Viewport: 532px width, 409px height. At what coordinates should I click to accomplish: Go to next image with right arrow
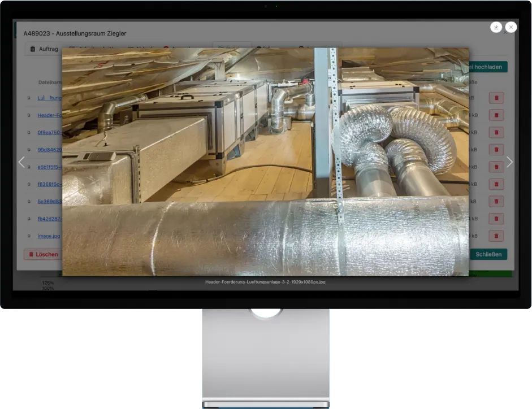click(509, 162)
